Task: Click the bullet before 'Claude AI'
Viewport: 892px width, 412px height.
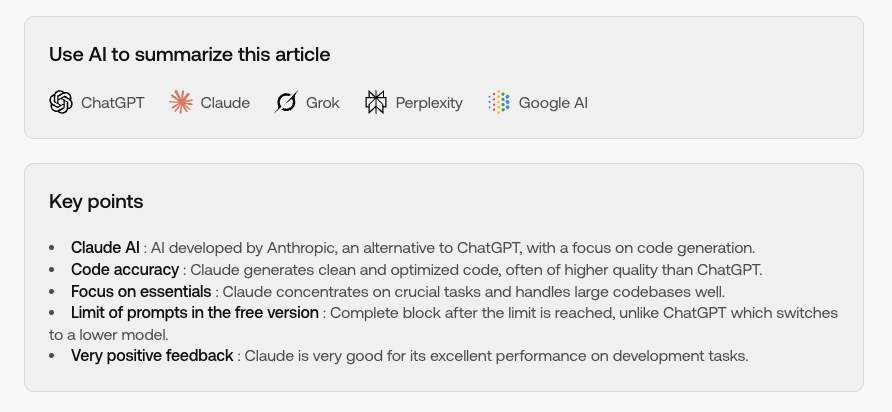Action: click(52, 248)
